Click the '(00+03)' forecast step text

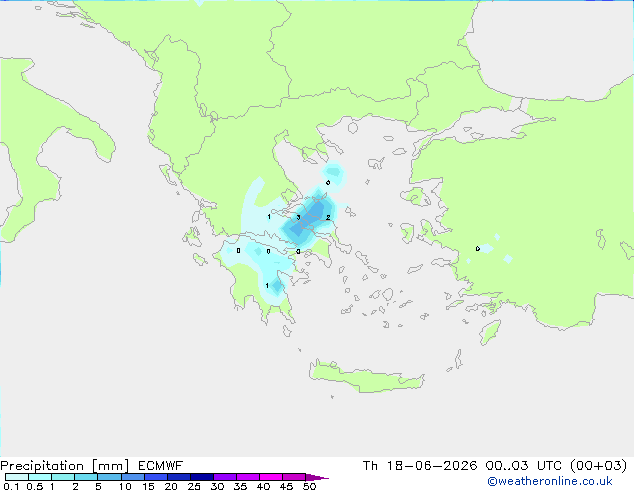click(598, 466)
